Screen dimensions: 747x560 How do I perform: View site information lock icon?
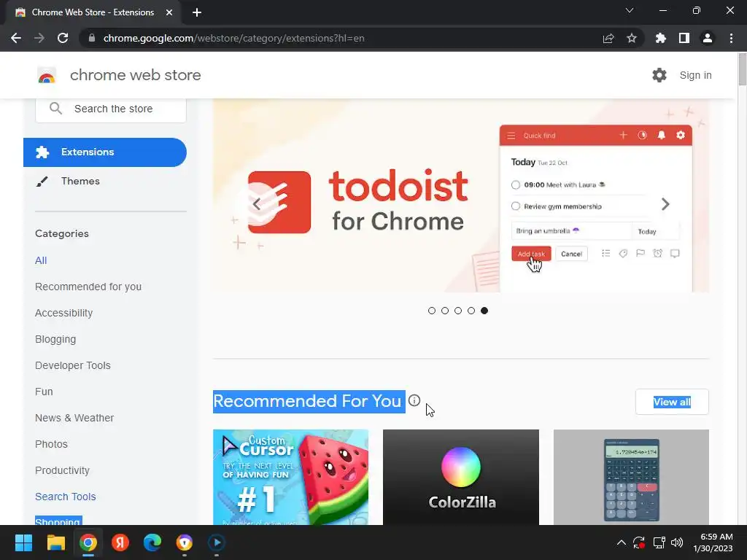click(92, 38)
